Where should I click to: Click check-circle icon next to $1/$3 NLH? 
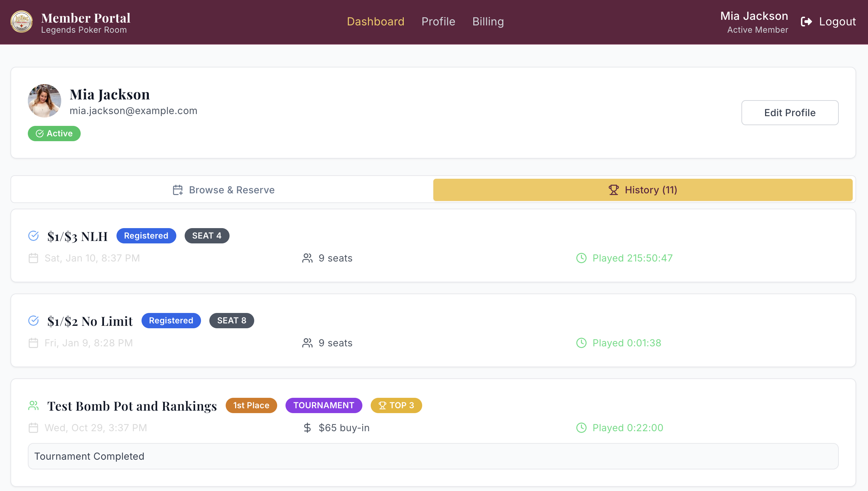pos(33,236)
